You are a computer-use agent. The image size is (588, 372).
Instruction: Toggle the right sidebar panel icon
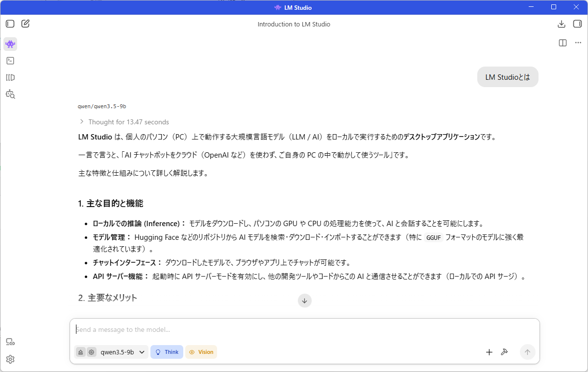577,24
